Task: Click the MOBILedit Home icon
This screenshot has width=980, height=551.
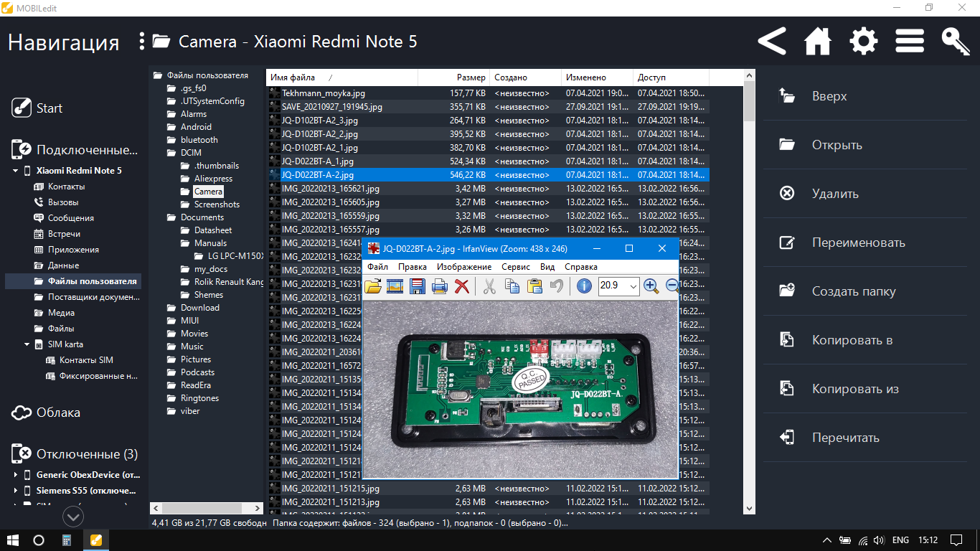Action: click(818, 42)
